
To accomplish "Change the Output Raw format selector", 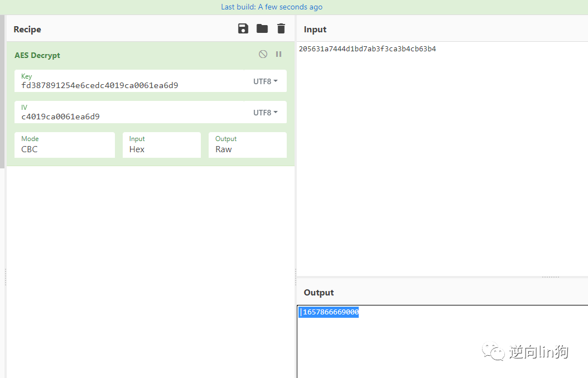I will point(248,145).
